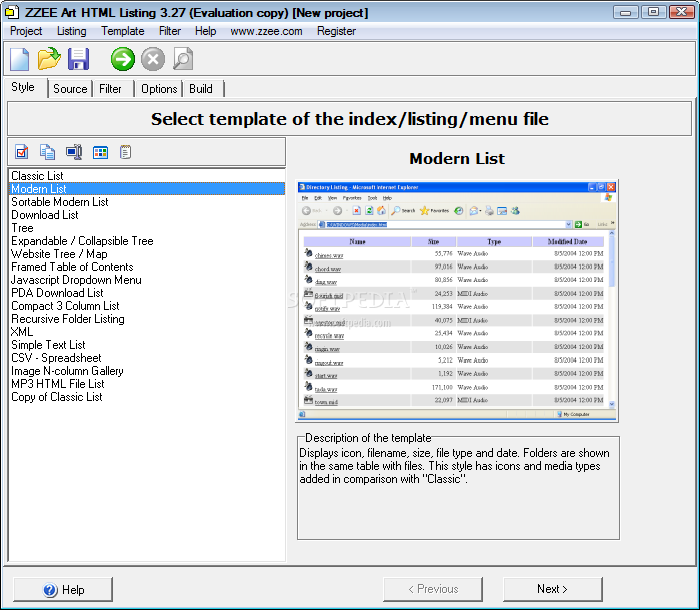Open the Help menu in menu bar

tap(205, 31)
